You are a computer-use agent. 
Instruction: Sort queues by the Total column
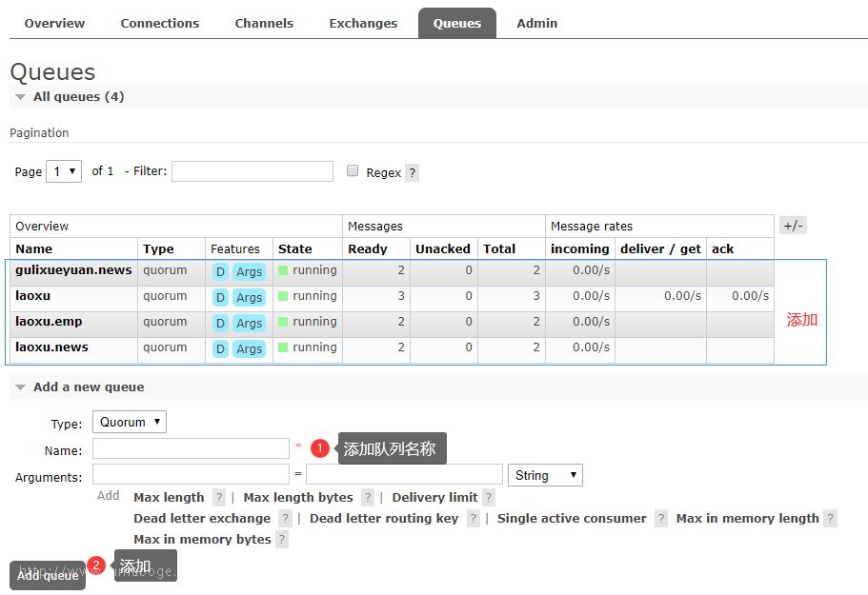tap(499, 248)
